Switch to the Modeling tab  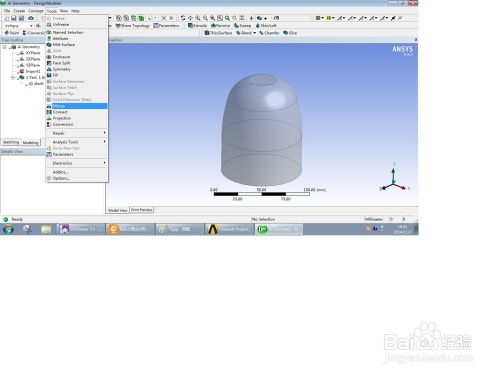click(31, 143)
